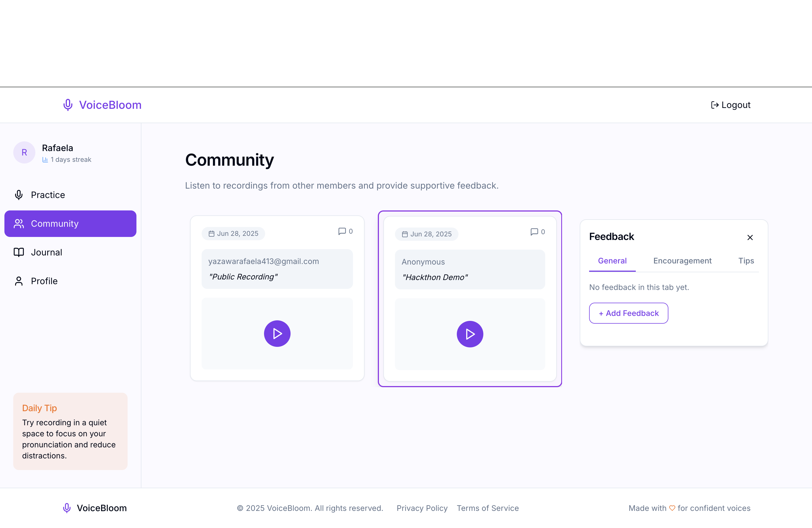Open the Terms of Service link

487,508
